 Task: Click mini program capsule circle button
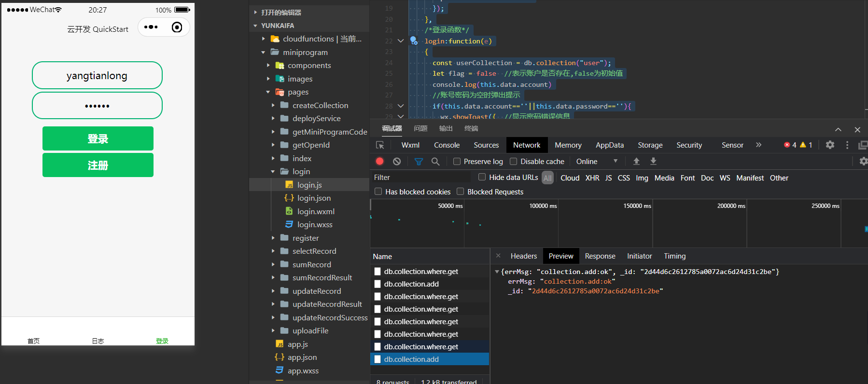(x=177, y=27)
